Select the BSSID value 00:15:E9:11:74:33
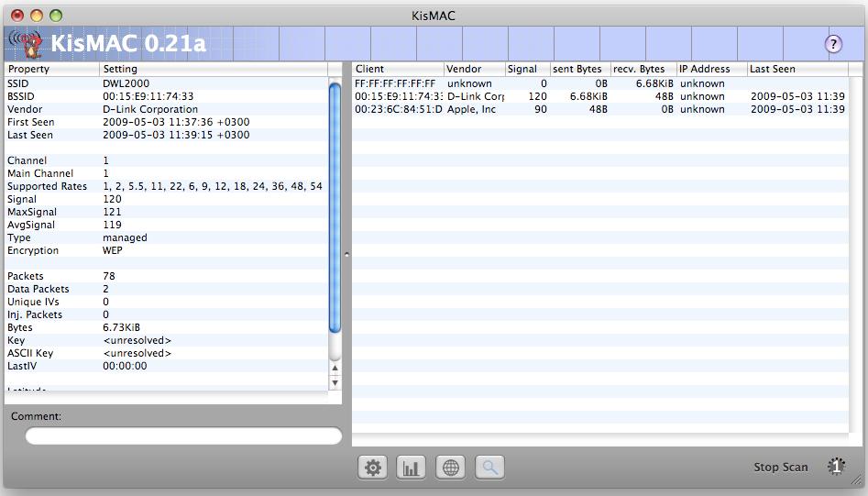868x496 pixels. 148,96
